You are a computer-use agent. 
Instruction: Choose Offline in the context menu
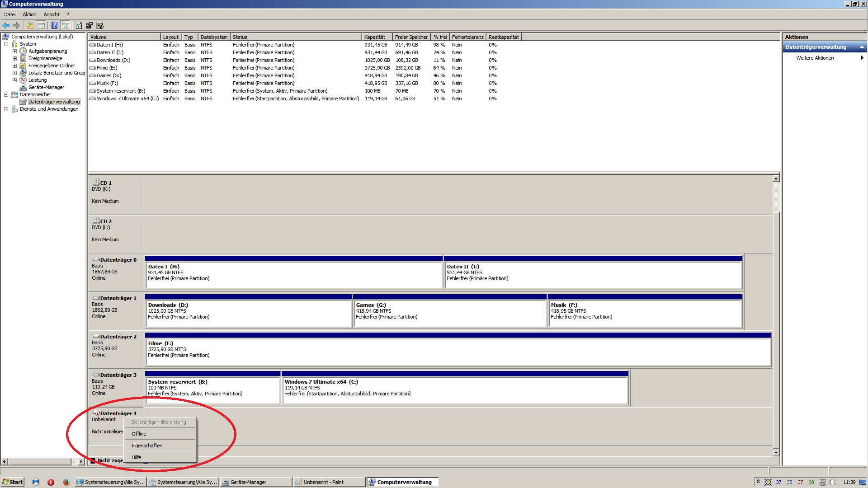tap(160, 434)
